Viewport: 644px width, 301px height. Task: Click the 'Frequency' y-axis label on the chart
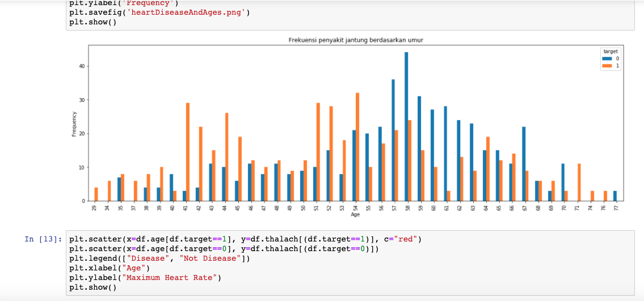tap(74, 123)
